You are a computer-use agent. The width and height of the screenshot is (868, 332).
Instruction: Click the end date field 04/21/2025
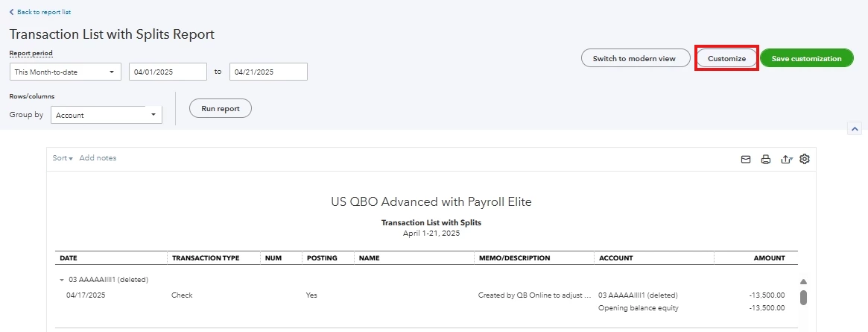[268, 72]
